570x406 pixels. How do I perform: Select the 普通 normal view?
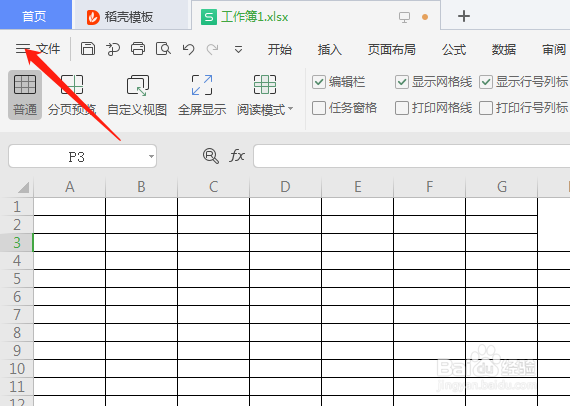tap(25, 95)
